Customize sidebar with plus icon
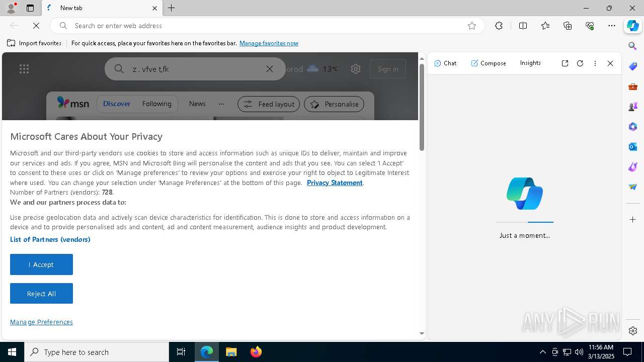Viewport: 644px width, 362px height. [x=633, y=219]
